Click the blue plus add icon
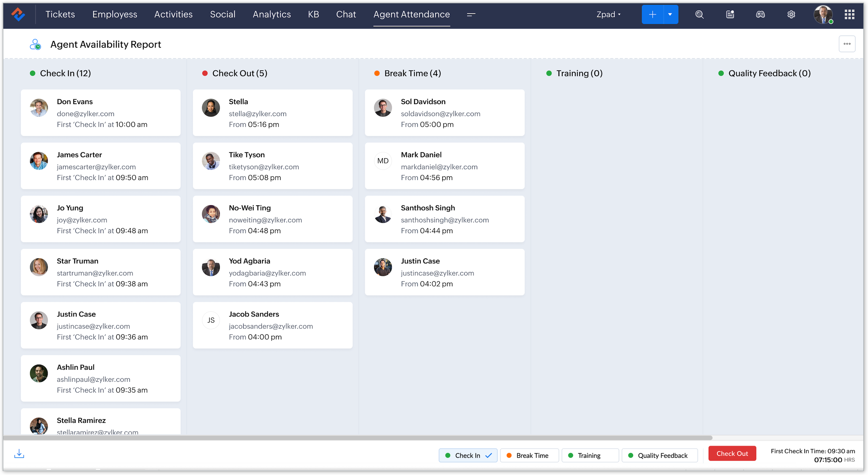The width and height of the screenshot is (868, 475). click(x=652, y=15)
